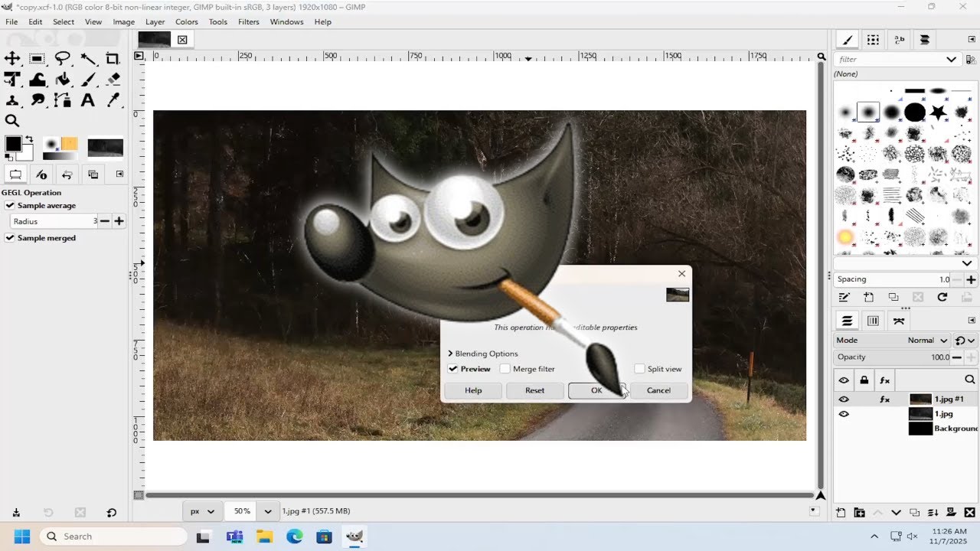Select the Crop tool
The width and height of the screenshot is (980, 551).
click(x=113, y=59)
